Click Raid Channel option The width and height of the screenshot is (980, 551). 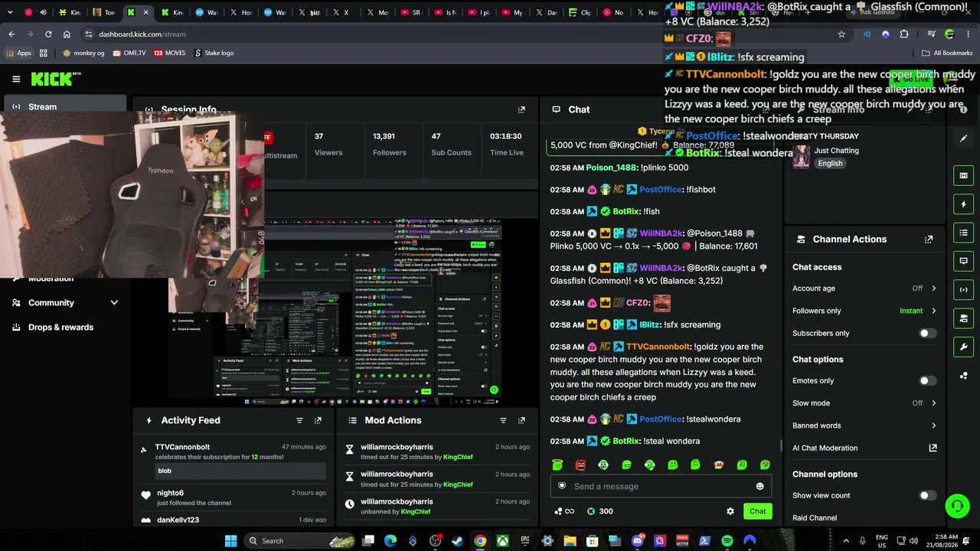[815, 518]
